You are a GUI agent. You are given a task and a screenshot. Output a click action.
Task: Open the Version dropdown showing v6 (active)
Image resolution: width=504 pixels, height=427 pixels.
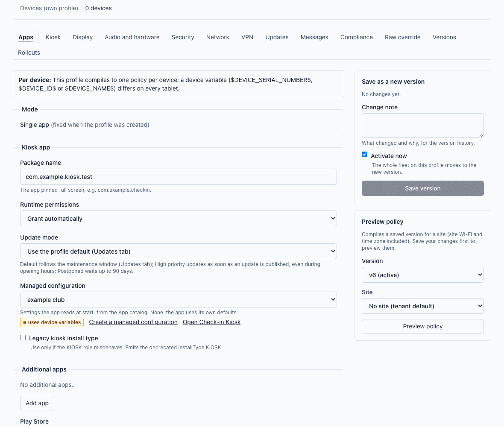click(x=423, y=275)
